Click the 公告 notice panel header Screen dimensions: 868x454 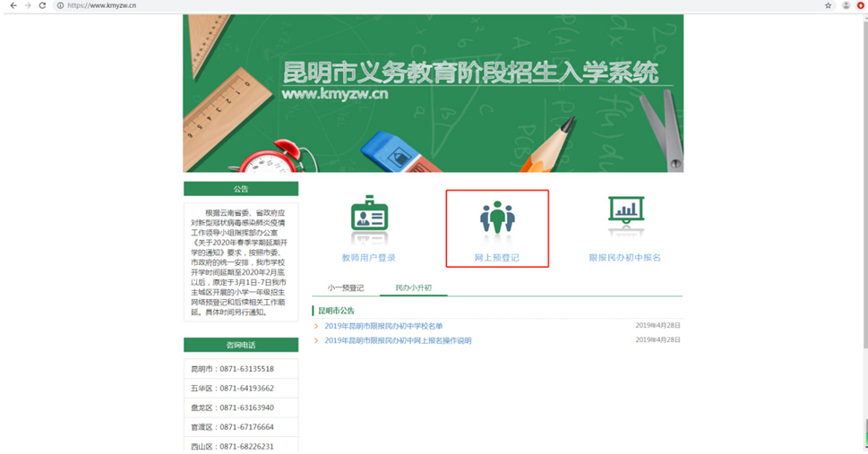[x=241, y=189]
